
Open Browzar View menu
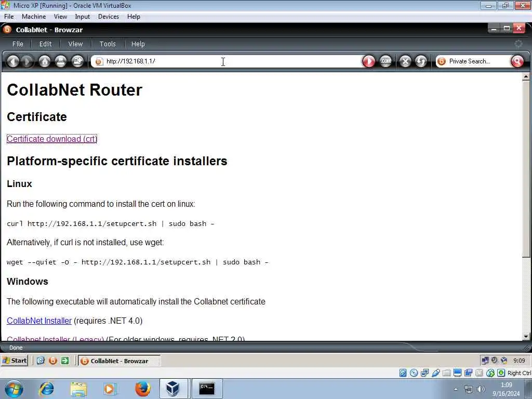point(75,44)
